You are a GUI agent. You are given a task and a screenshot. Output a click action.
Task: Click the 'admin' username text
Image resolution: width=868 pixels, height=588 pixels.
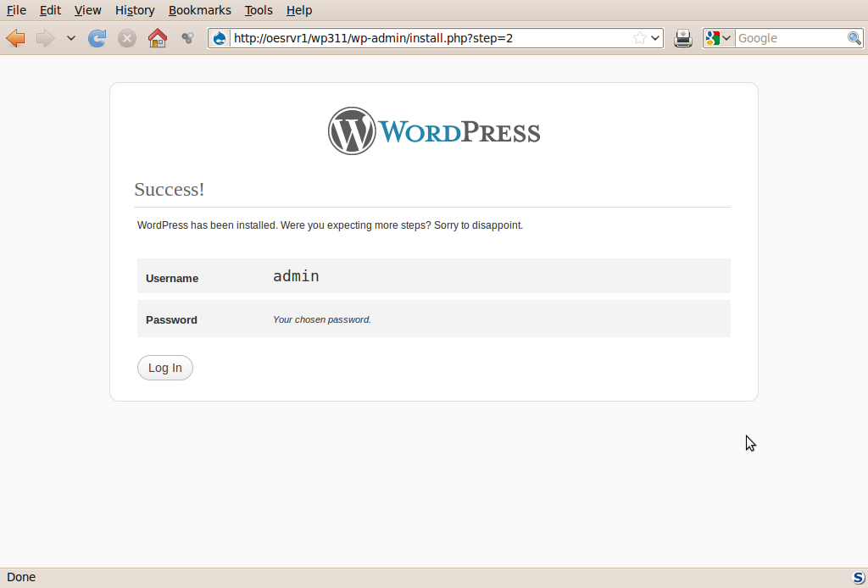(296, 276)
